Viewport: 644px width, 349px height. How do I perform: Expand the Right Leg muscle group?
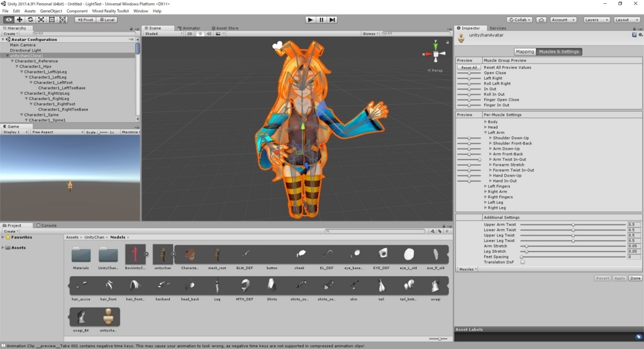pyautogui.click(x=486, y=208)
